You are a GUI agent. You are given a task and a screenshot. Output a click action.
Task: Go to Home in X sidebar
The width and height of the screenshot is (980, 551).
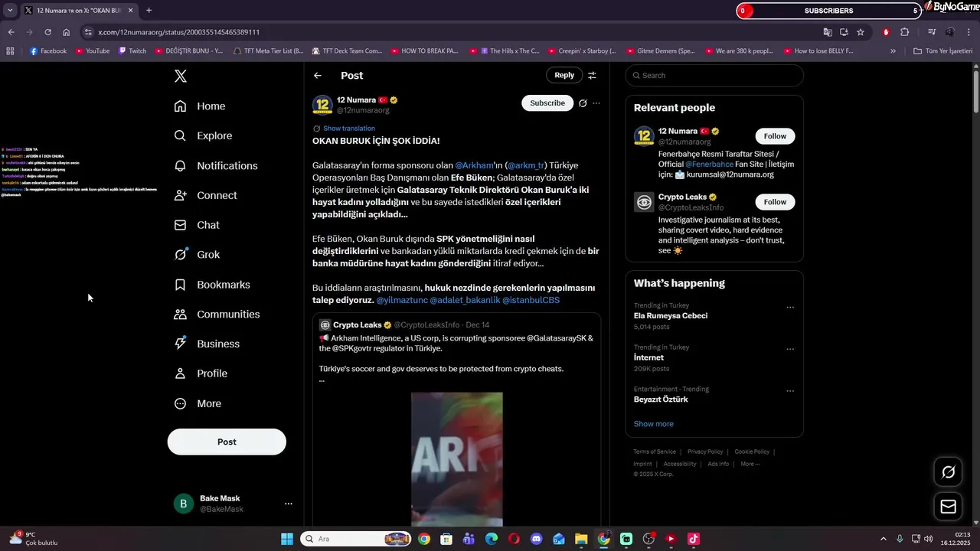[x=200, y=106]
